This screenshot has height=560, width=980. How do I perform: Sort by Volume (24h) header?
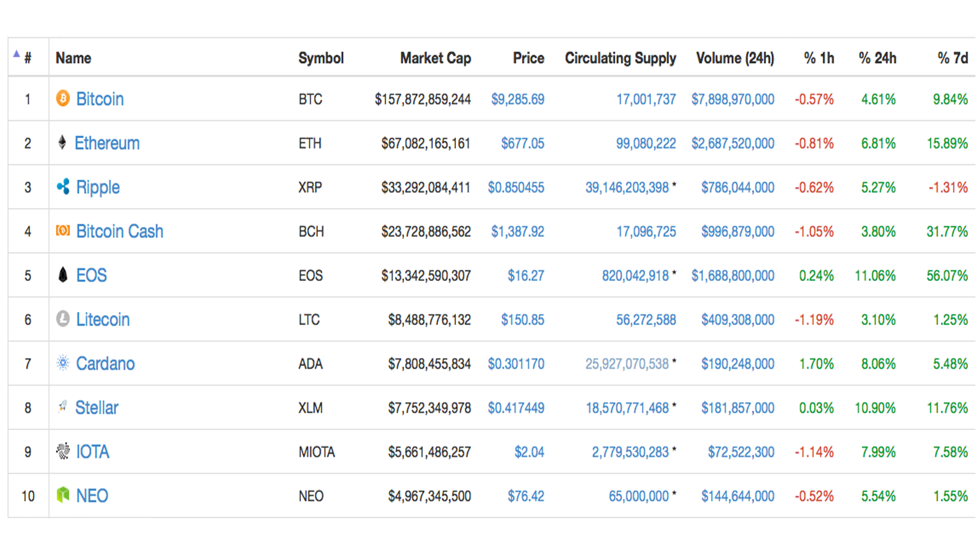click(x=735, y=58)
